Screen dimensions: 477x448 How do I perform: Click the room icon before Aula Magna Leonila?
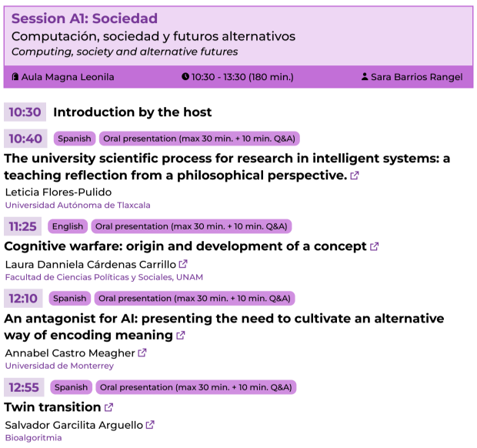pyautogui.click(x=15, y=77)
